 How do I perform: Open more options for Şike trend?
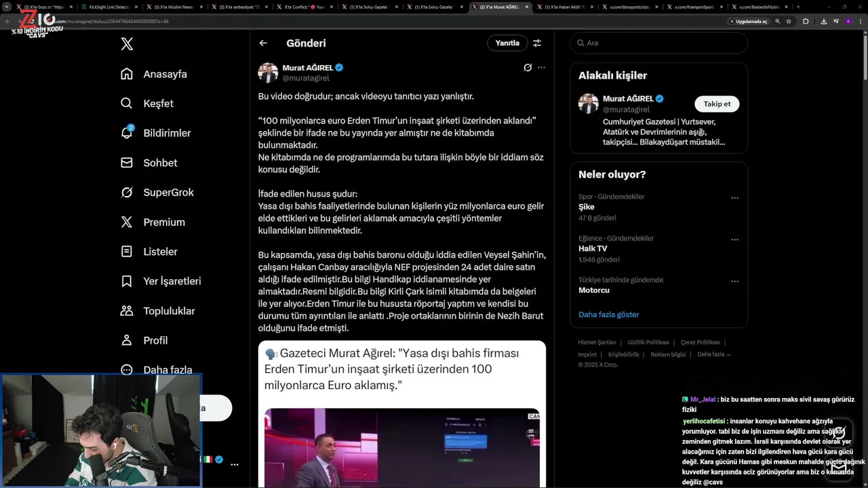click(x=734, y=198)
